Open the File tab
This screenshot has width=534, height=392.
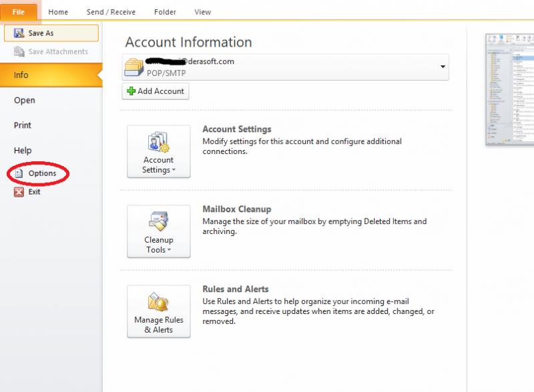[19, 12]
